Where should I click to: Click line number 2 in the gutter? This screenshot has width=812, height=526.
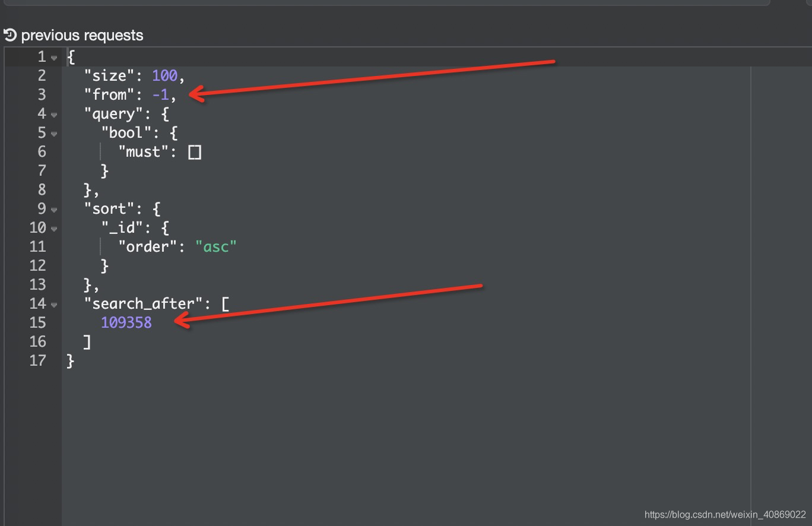point(42,75)
